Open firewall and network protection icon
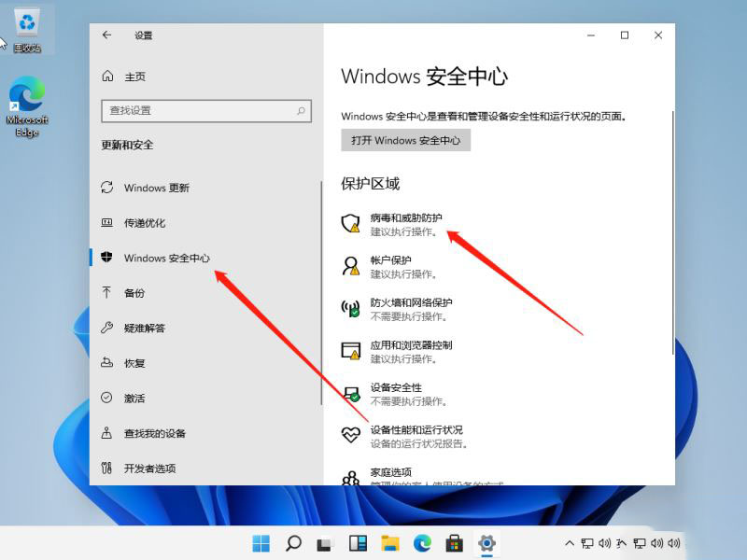The image size is (747, 560). pyautogui.click(x=351, y=309)
